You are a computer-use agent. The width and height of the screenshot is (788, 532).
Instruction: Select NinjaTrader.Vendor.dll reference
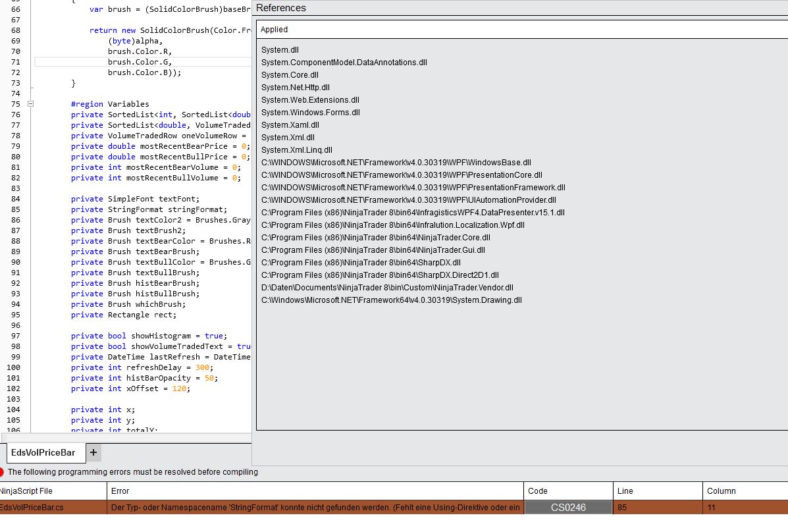click(x=387, y=288)
